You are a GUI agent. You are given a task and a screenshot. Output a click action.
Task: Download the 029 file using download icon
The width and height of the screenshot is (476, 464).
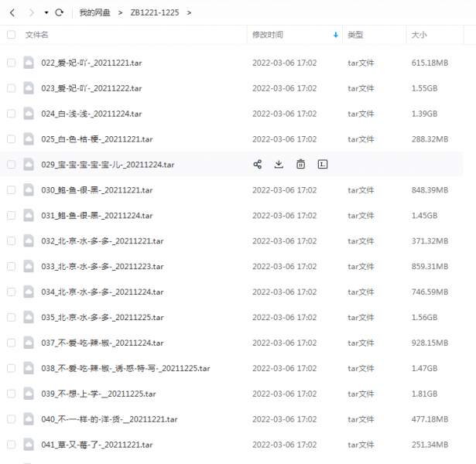pos(279,165)
